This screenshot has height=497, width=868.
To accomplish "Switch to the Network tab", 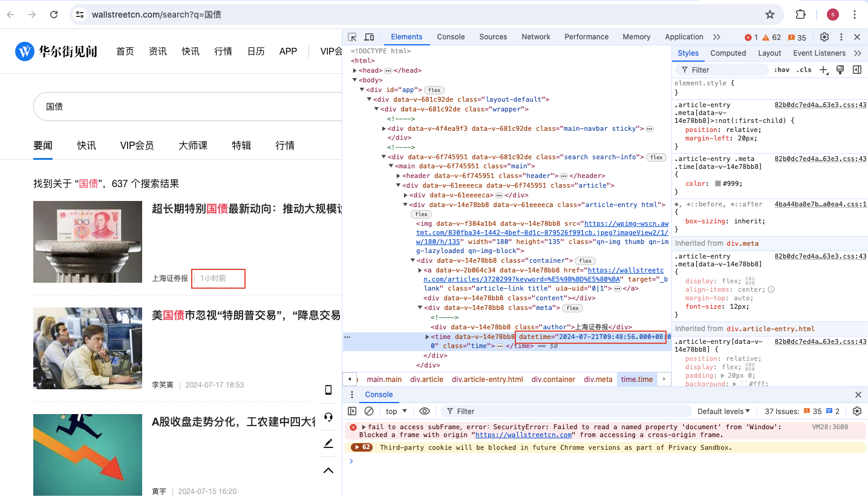I will coord(536,37).
